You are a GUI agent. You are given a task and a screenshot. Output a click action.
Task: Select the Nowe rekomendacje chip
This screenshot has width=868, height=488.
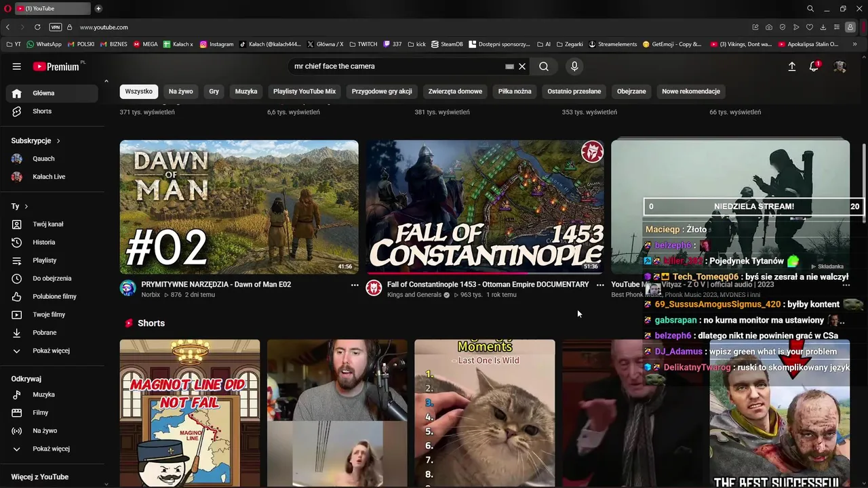click(691, 91)
